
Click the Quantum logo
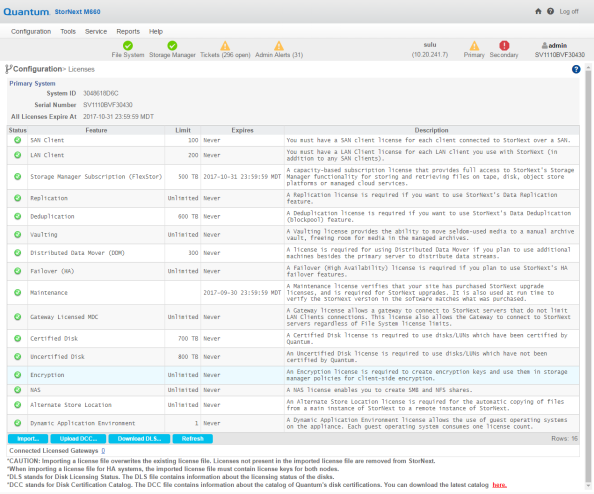(x=26, y=12)
